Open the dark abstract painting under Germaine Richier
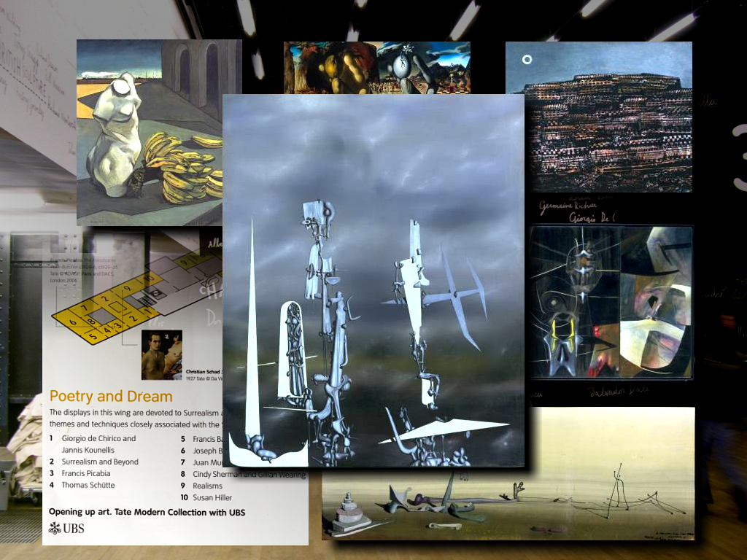Viewport: 747px width, 560px height. coord(611,302)
